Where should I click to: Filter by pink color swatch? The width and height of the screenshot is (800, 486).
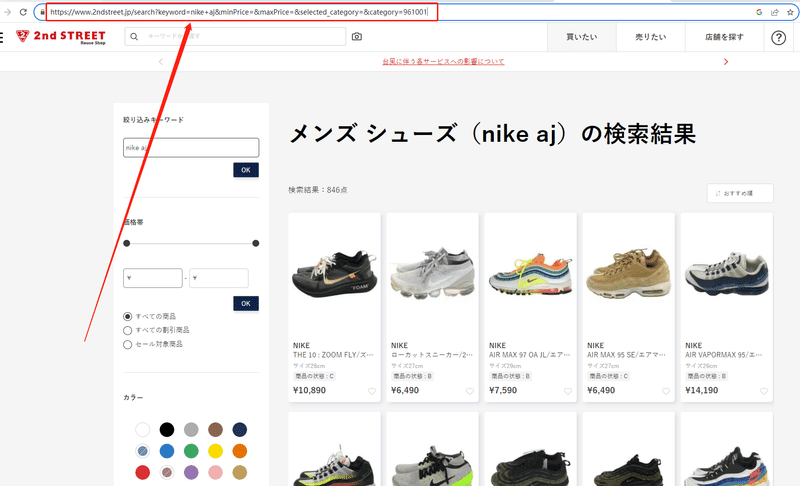(x=215, y=472)
